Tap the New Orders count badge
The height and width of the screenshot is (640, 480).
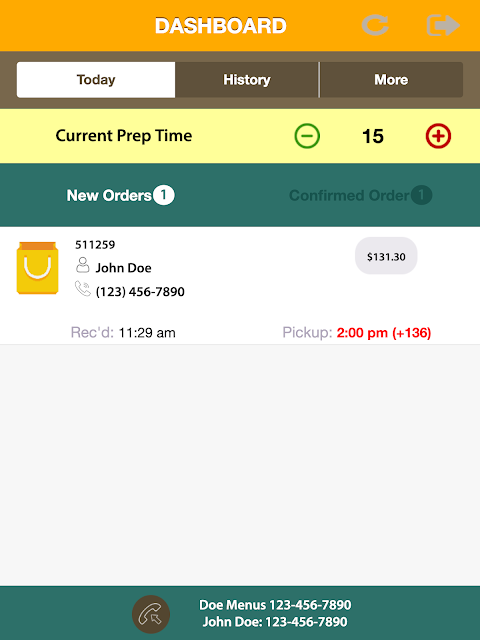pos(164,195)
